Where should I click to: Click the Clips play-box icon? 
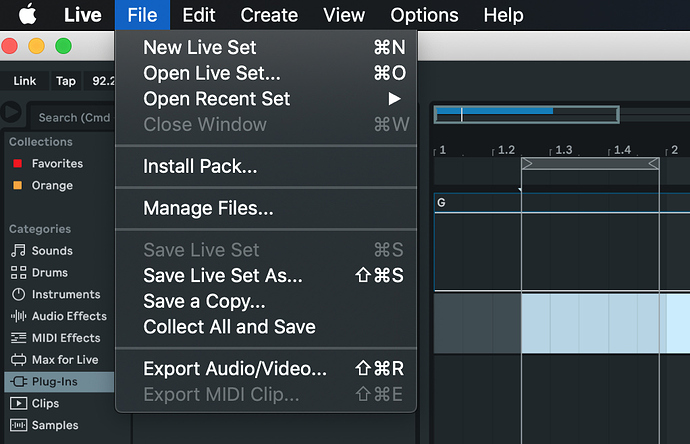(18, 403)
